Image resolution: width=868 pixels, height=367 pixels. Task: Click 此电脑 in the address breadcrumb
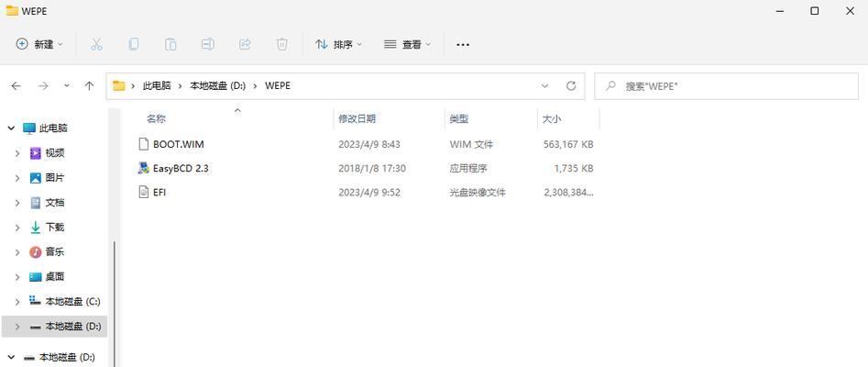[157, 86]
